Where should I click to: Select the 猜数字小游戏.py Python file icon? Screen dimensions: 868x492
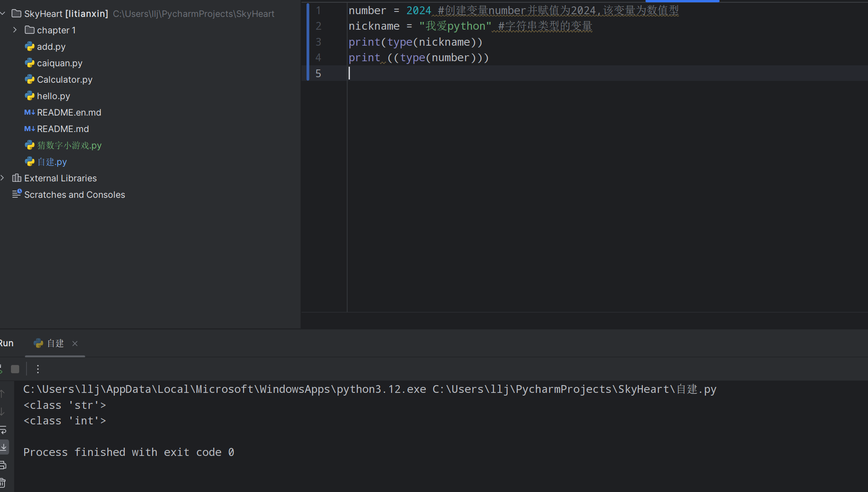click(30, 145)
